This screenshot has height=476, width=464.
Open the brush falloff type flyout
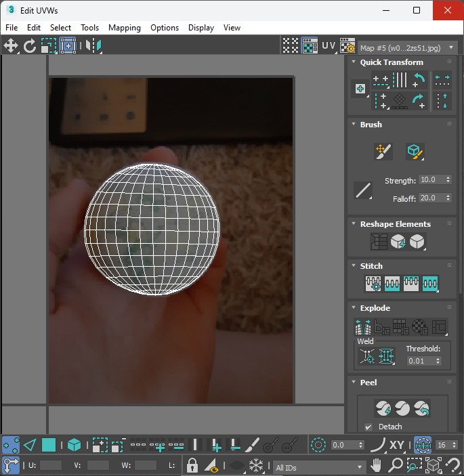coord(363,191)
